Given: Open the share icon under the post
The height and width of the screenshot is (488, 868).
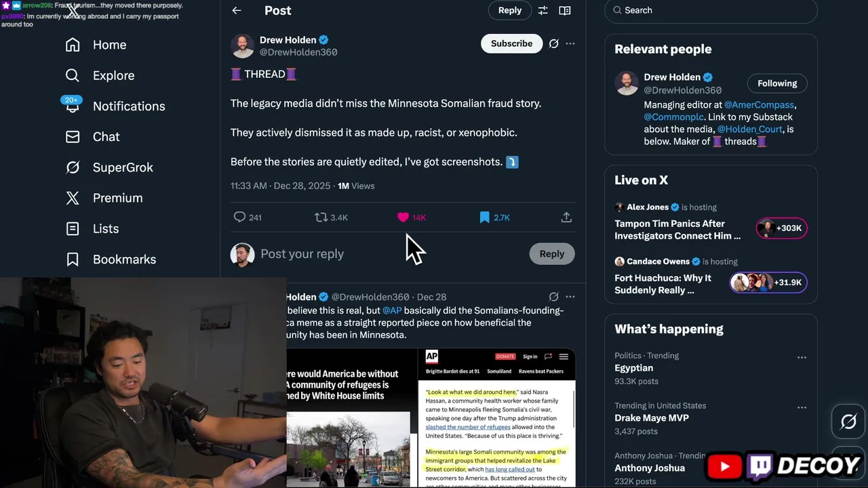Looking at the screenshot, I should pyautogui.click(x=566, y=217).
